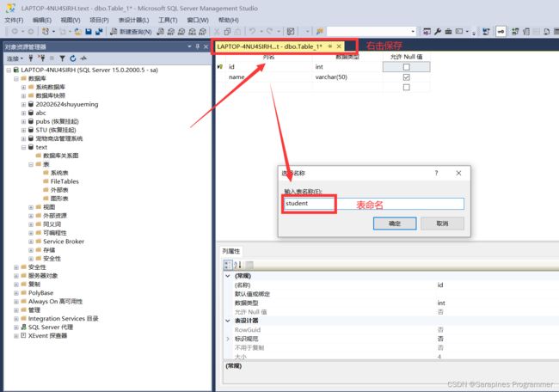Click the Navigate Backward toolbar icon
The image size is (559, 392).
(x=15, y=32)
